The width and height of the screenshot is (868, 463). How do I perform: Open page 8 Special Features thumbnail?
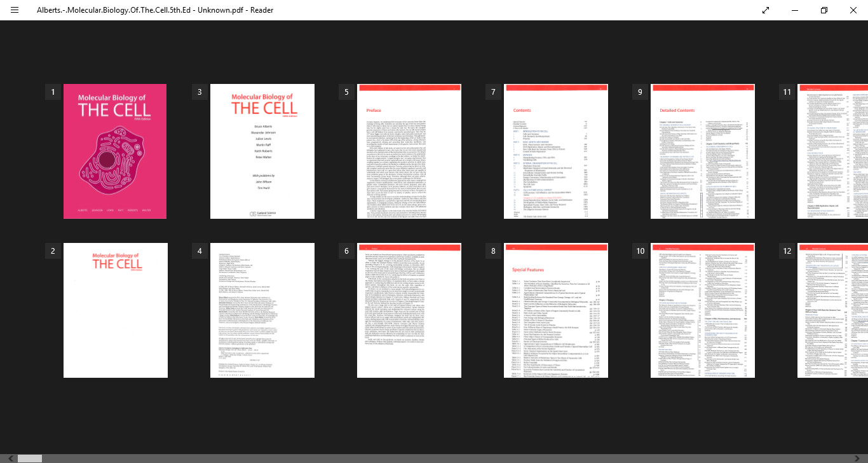pos(556,310)
